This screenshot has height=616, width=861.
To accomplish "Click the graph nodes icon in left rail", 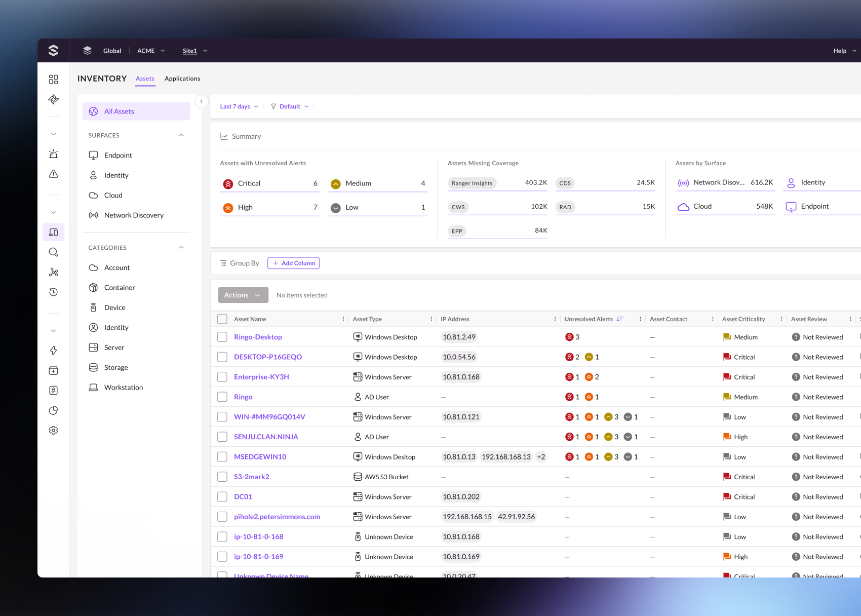I will pos(53,273).
